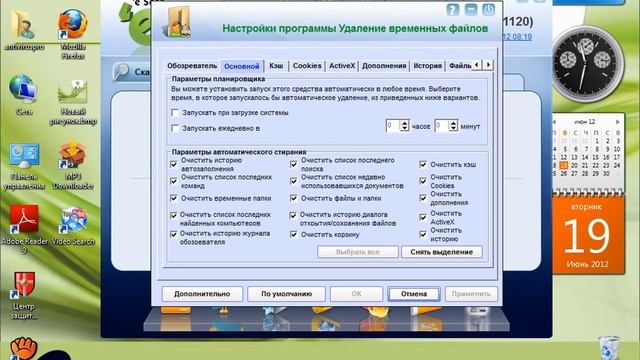Viewport: 640px width, 360px height.
Task: Uncheck Очистить список недавно использовавшихся документов
Action: 293,181
